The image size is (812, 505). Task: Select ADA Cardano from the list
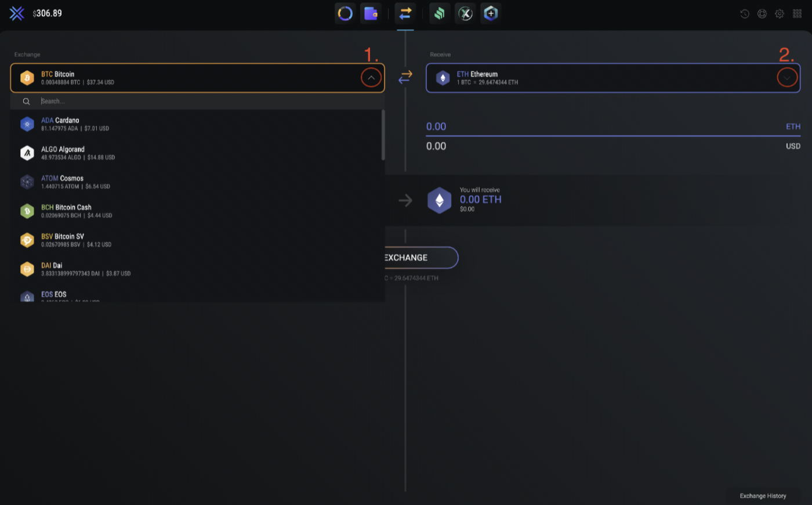(196, 124)
